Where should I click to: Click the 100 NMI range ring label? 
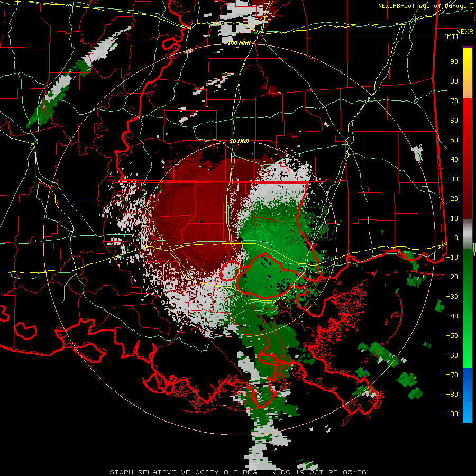(239, 43)
